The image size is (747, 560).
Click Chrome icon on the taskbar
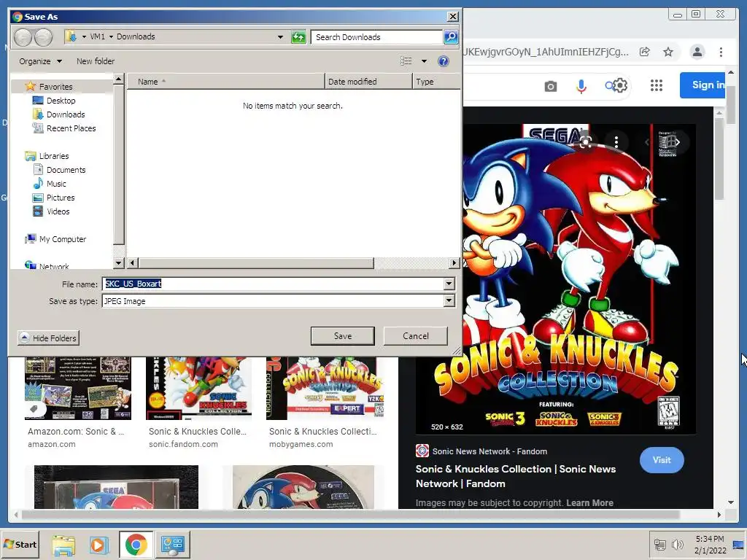tap(136, 545)
